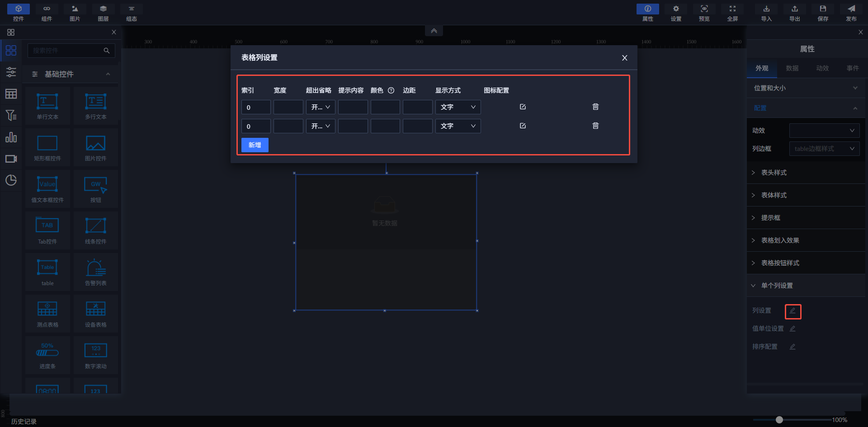The image size is (868, 427).
Task: Click the 颜色 color field in first row
Action: coord(385,107)
